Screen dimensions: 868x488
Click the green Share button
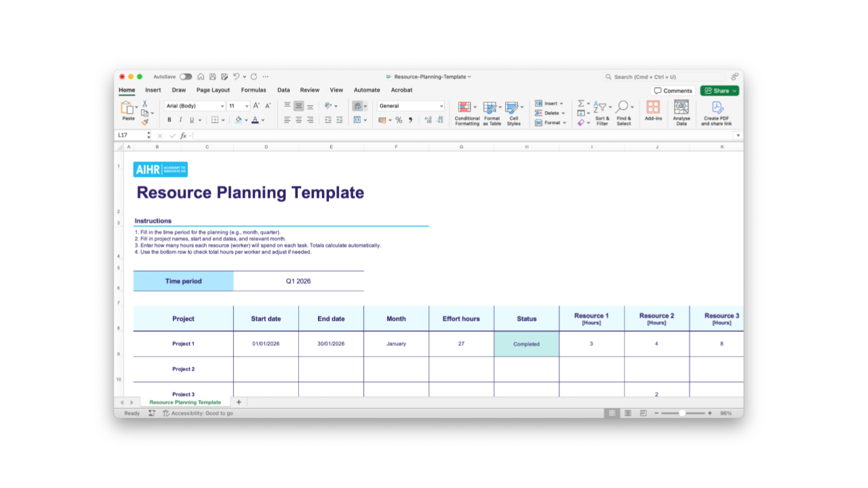(719, 91)
